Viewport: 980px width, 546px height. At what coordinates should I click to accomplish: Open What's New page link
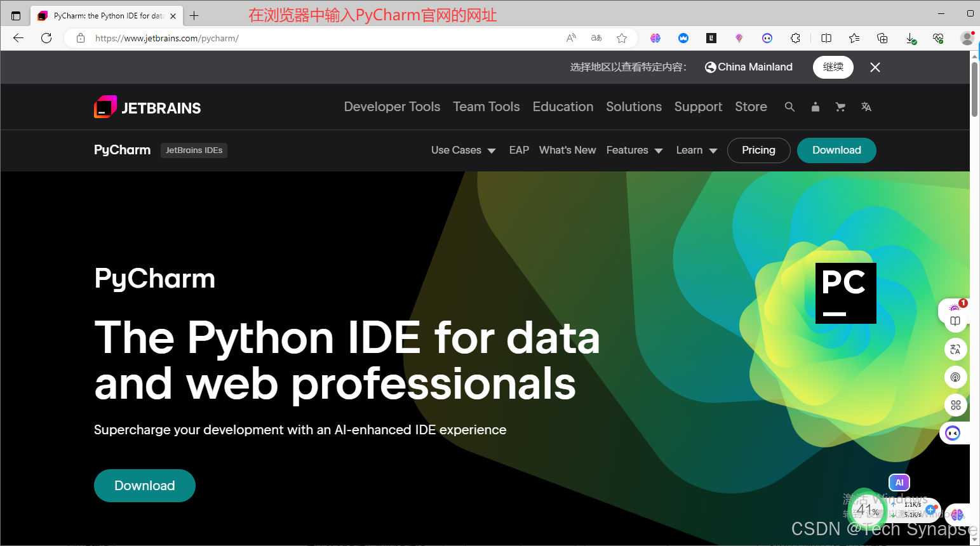coord(567,150)
